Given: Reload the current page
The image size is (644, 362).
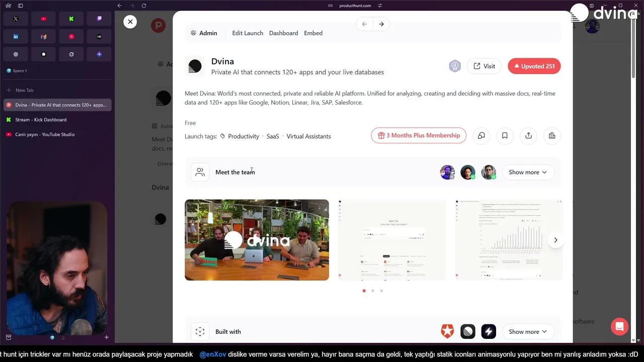Looking at the screenshot, I should [x=144, y=6].
